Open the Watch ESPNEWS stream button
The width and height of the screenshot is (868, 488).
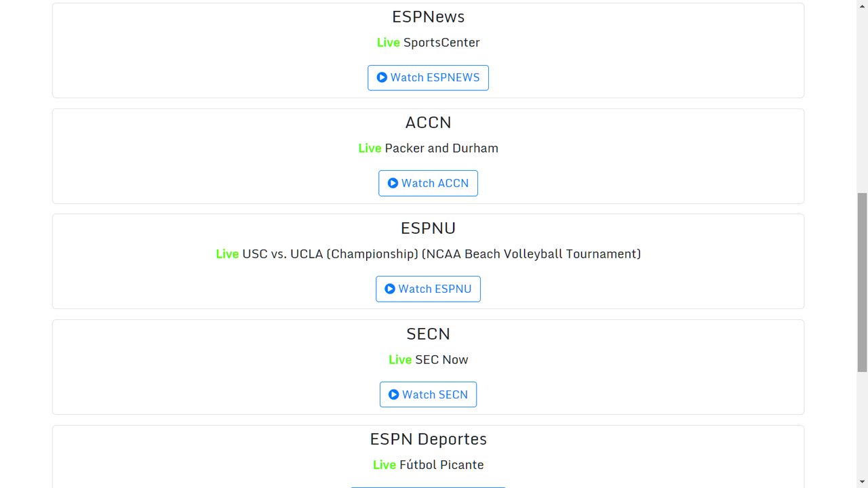428,77
